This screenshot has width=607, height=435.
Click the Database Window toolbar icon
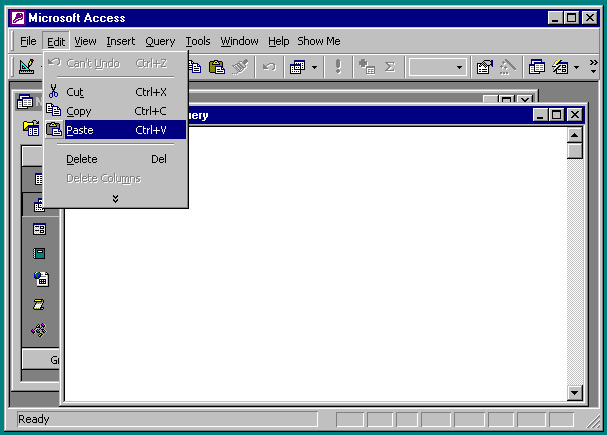[537, 67]
